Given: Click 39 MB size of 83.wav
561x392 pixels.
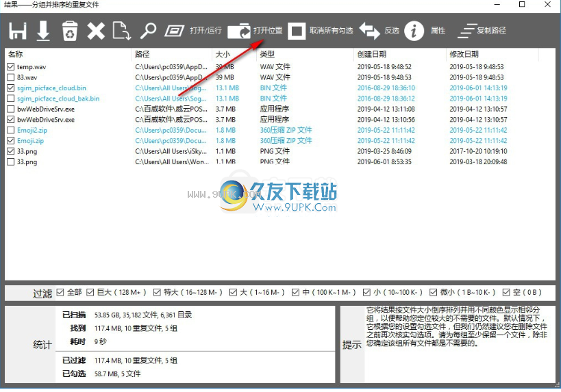Looking at the screenshot, I should tap(225, 77).
